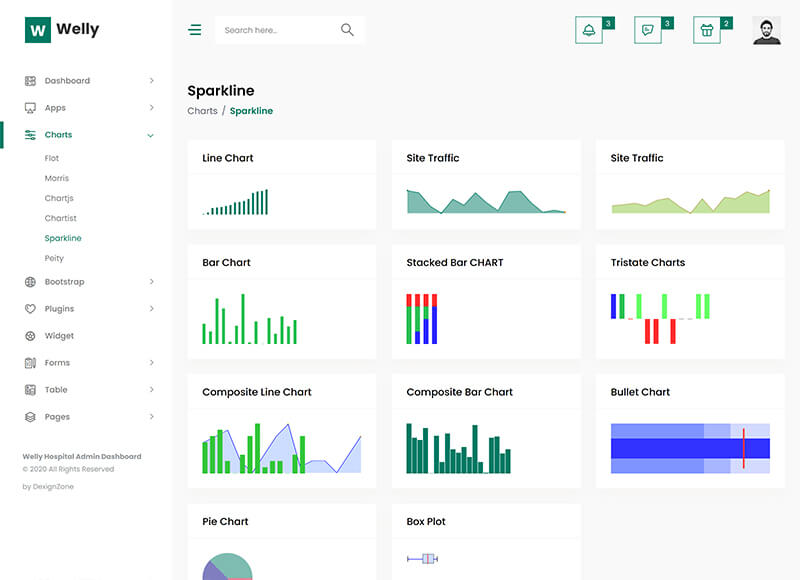The image size is (800, 580).
Task: Go to the Flot charts page
Action: [52, 158]
